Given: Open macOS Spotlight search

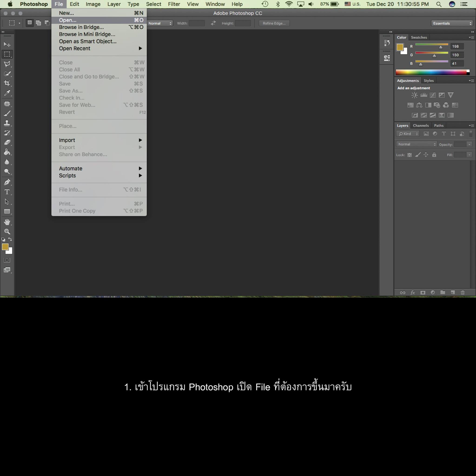Looking at the screenshot, I should point(439,4).
